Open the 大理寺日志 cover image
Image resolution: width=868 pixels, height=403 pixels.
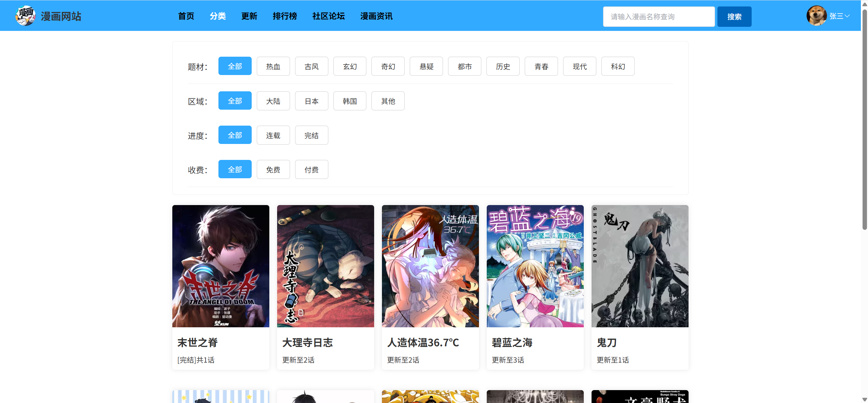click(325, 266)
